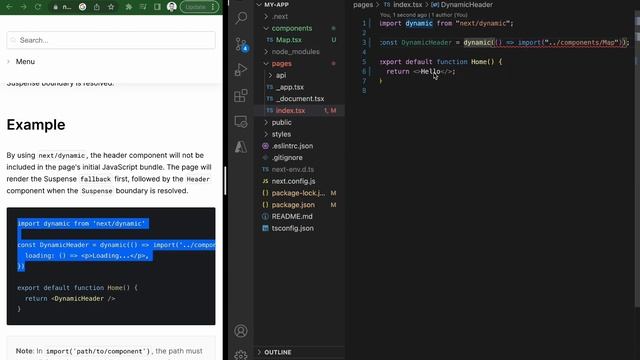This screenshot has width=640, height=360.
Task: Click the GitLens blame annotation above line 1
Action: [x=424, y=15]
